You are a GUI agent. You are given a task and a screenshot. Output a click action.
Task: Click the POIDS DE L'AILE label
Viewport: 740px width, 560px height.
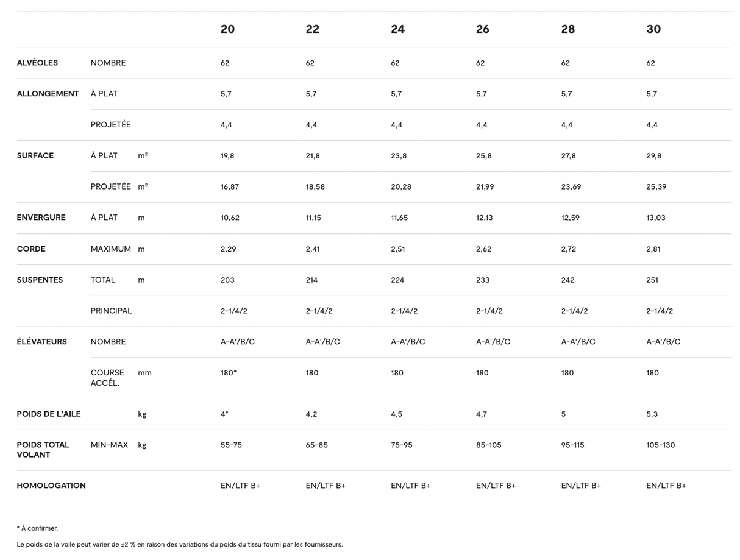48,414
